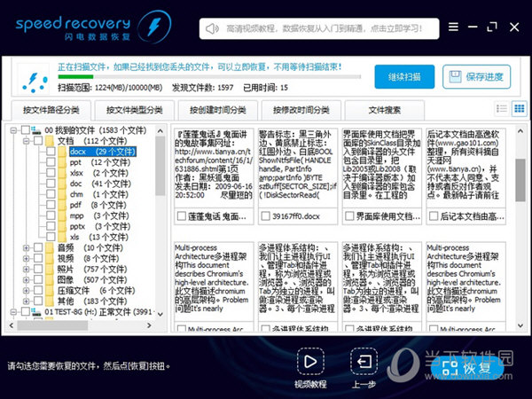Switch to 按文件类型分类 tab
Viewport: 532px width, 399px height.
(x=134, y=110)
